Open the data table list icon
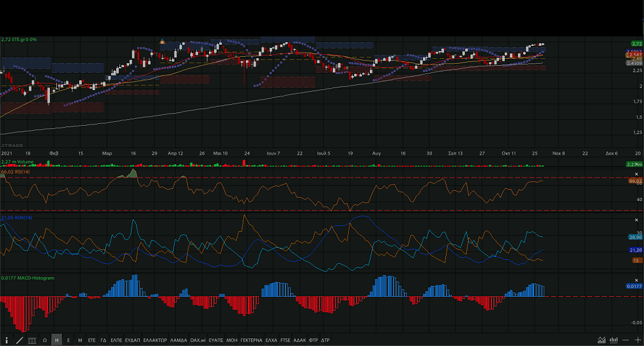Image resolution: width=644 pixels, height=346 pixels. click(33, 340)
